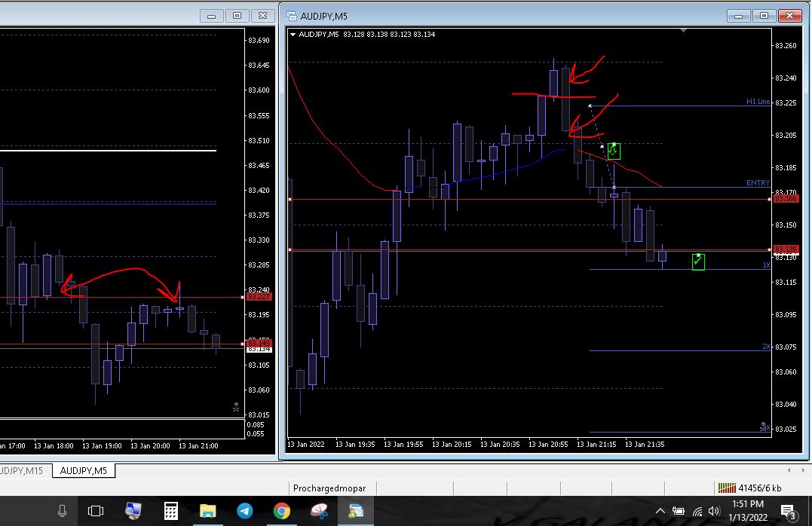Click the trendline anchor on the H1 Line

click(x=590, y=106)
